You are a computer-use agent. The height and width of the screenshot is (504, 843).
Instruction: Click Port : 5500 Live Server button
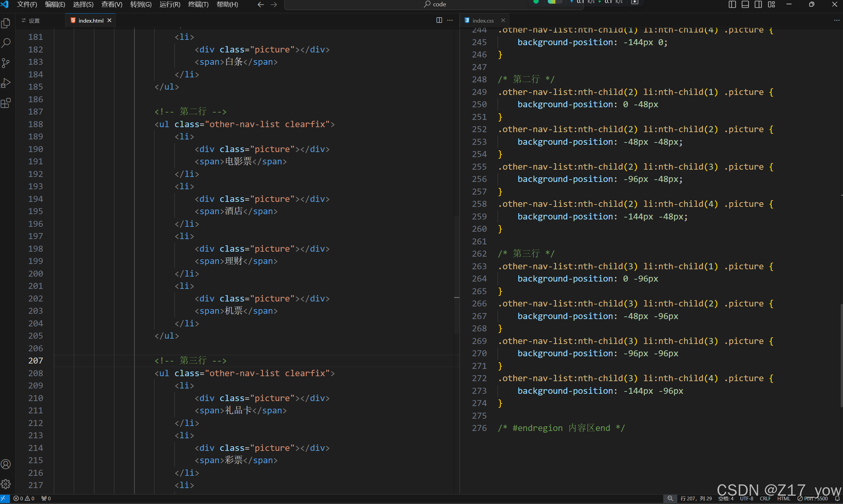[x=813, y=499]
